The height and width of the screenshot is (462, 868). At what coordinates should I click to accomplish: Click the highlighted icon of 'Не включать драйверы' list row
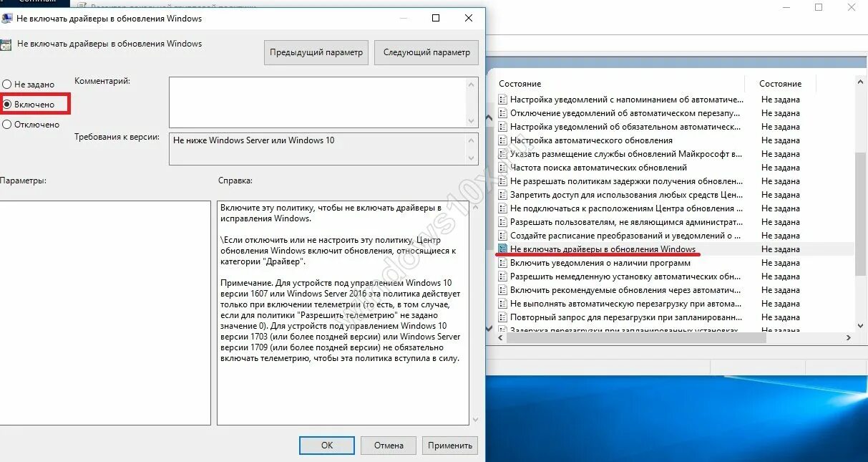pyautogui.click(x=502, y=249)
